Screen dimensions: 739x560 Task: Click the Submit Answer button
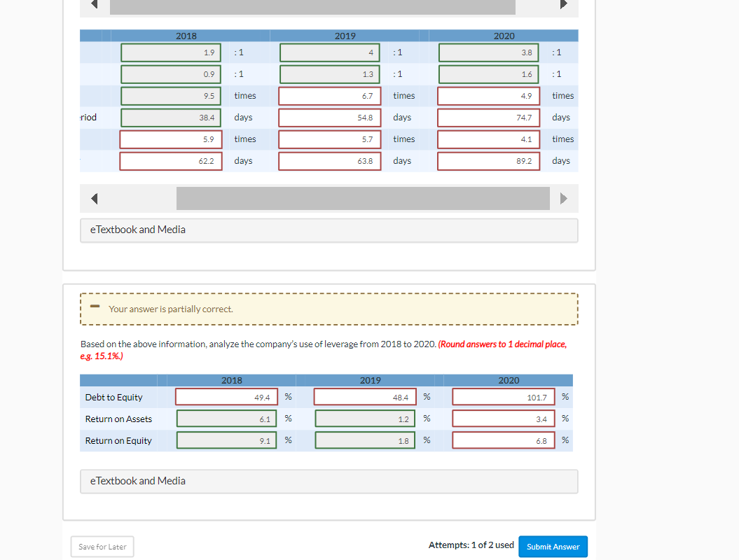pyautogui.click(x=553, y=546)
